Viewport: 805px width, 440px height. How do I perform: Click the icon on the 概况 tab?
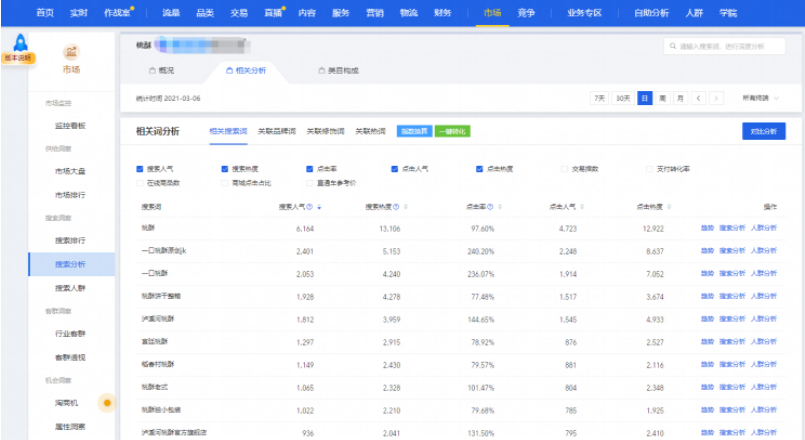click(152, 70)
